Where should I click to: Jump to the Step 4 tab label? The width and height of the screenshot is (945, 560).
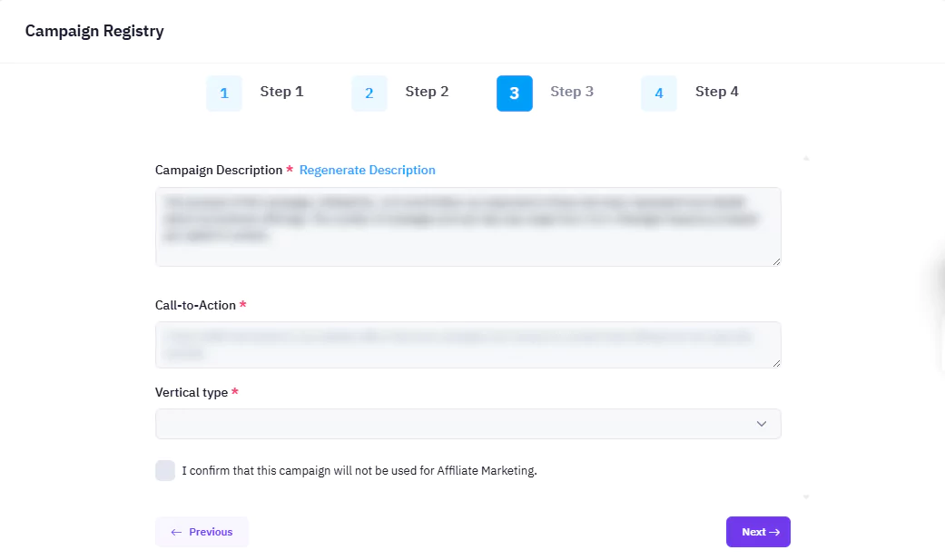[716, 92]
